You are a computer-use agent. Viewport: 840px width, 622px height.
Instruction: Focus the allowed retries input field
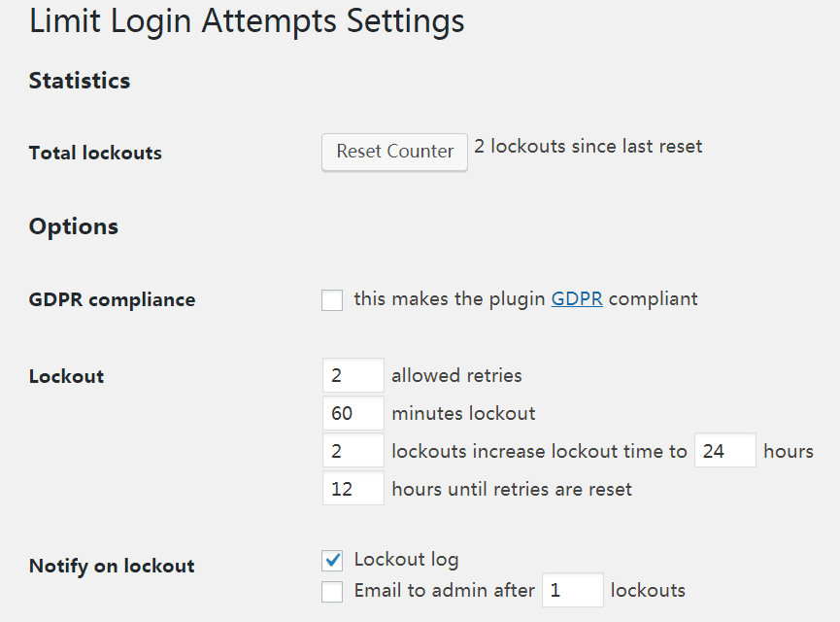(x=353, y=376)
